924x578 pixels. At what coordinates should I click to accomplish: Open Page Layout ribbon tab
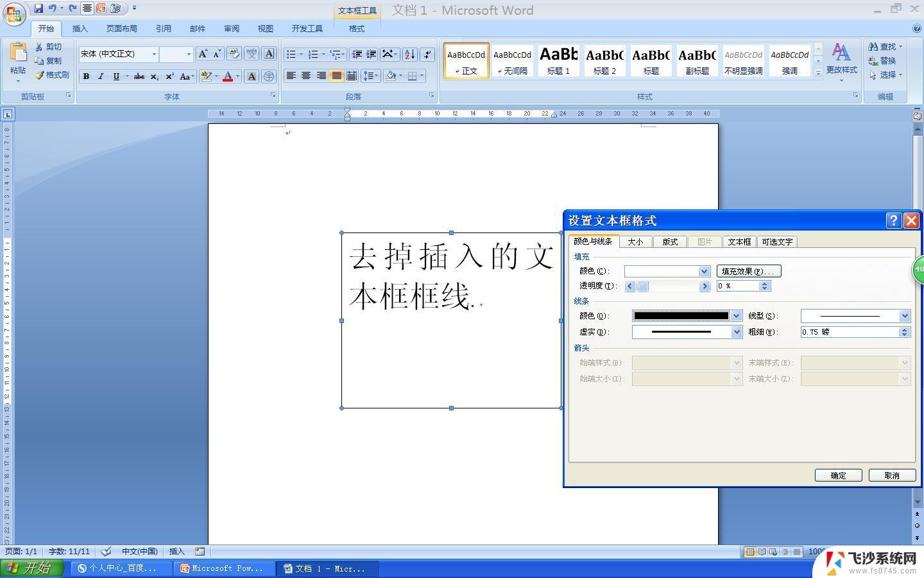pos(122,28)
